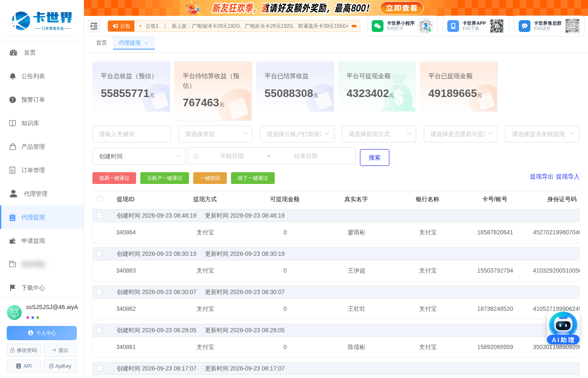Image resolution: width=588 pixels, height=378 pixels.
Task: Click the 一键驳回 orange button
Action: click(210, 178)
